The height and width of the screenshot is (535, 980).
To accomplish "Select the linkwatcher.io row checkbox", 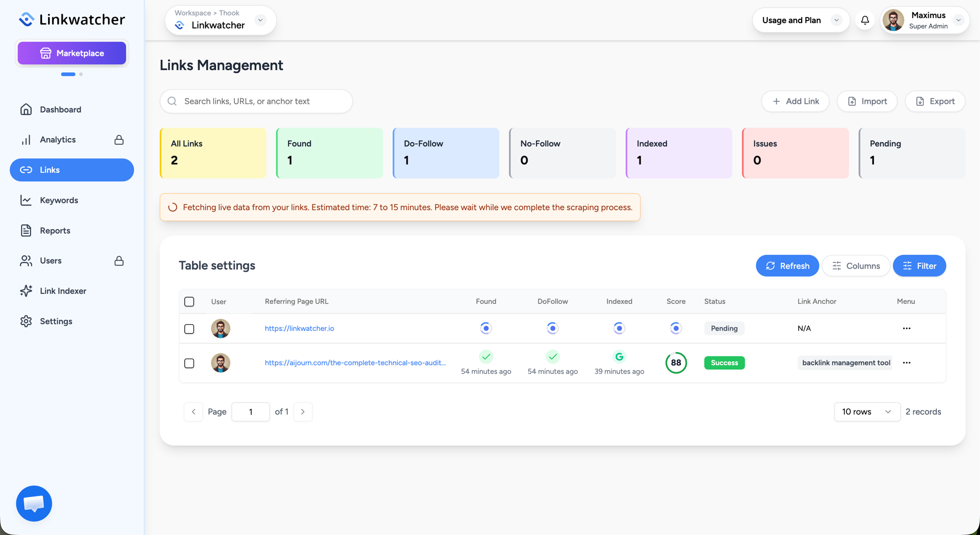I will click(x=189, y=329).
